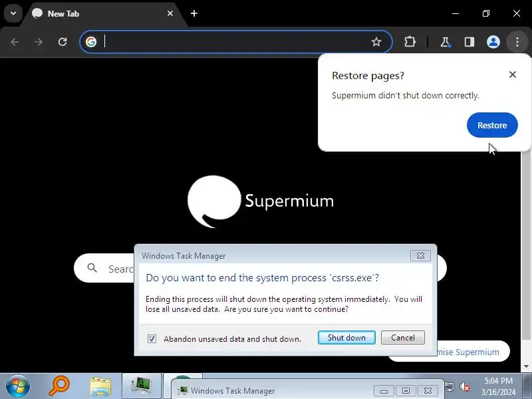Close the New Tab browser tab
The width and height of the screenshot is (532, 399).
170,13
